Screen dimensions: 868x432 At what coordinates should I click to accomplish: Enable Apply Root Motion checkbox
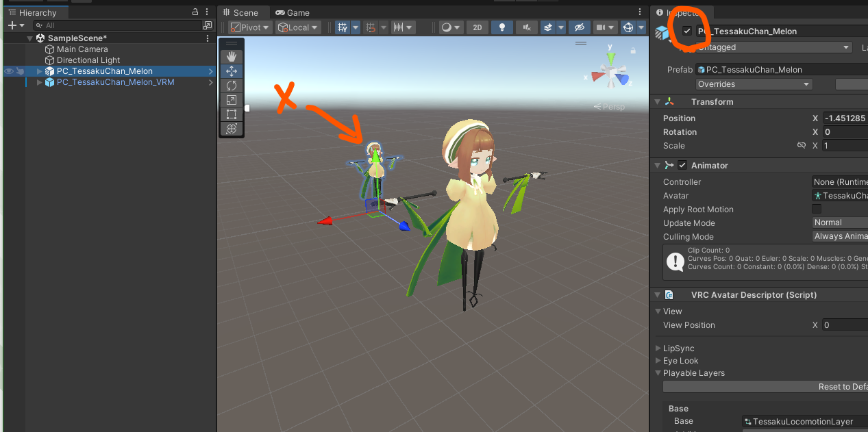[817, 209]
